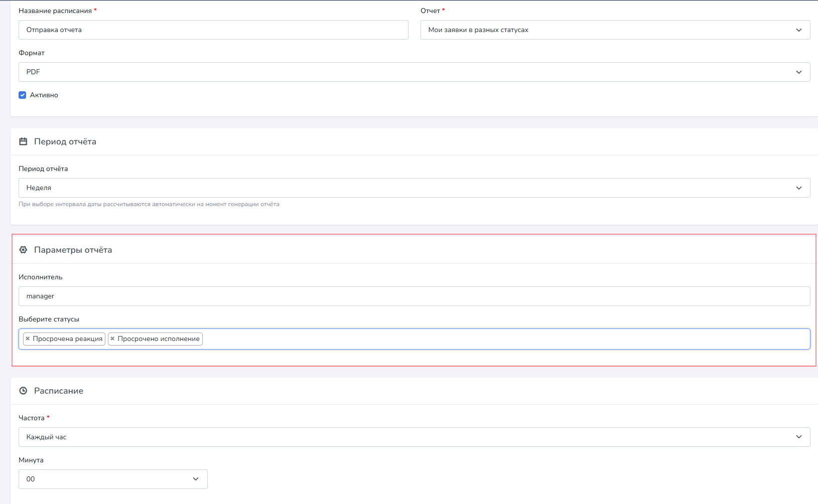Image resolution: width=818 pixels, height=504 pixels.
Task: Expand the Частота dropdown showing Каждый час
Action: (414, 437)
